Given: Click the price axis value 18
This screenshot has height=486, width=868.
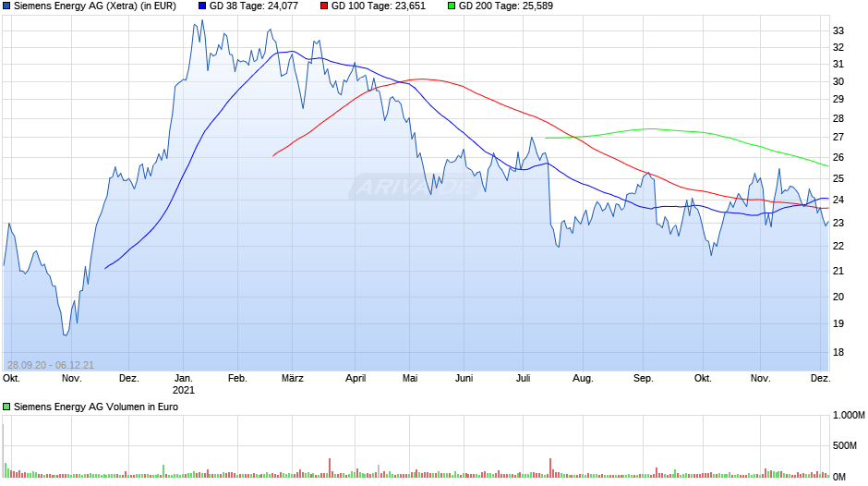Looking at the screenshot, I should pyautogui.click(x=838, y=352).
